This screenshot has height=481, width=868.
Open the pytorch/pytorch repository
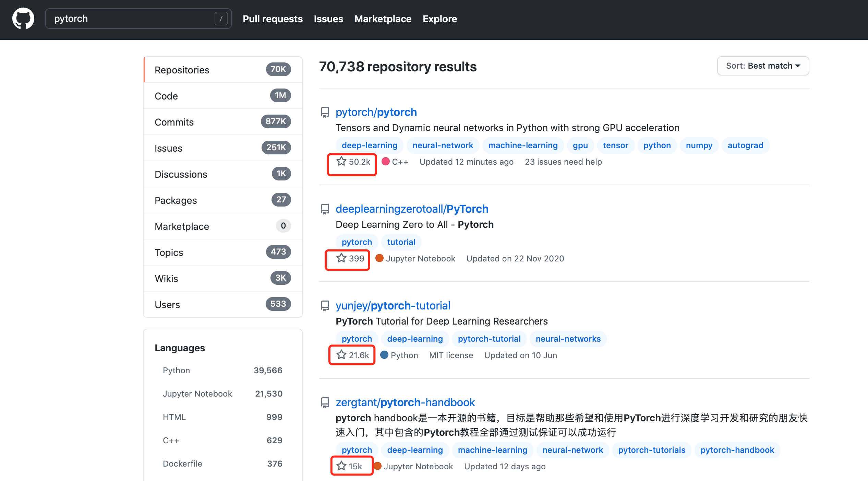tap(376, 112)
